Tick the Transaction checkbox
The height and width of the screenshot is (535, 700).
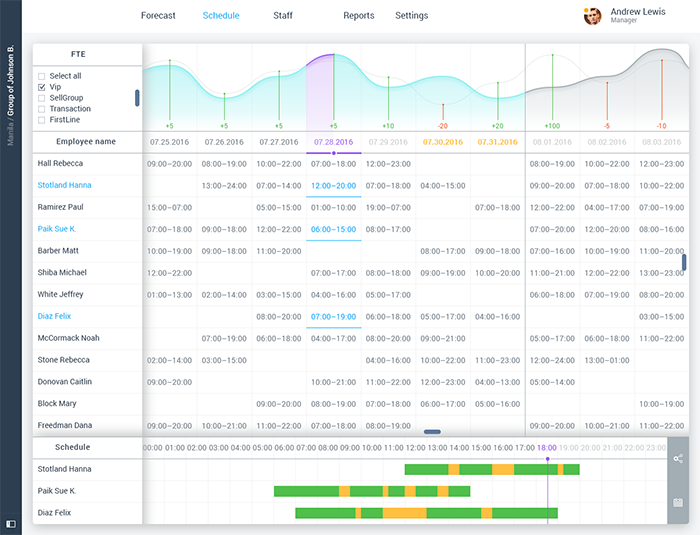pyautogui.click(x=41, y=109)
